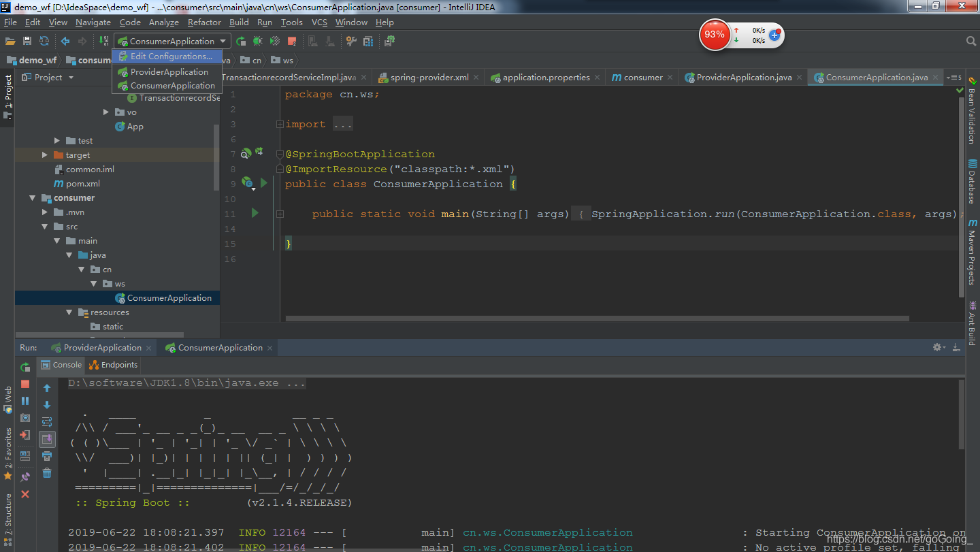980x552 pixels.
Task: Print console output with the printer icon
Action: click(47, 456)
